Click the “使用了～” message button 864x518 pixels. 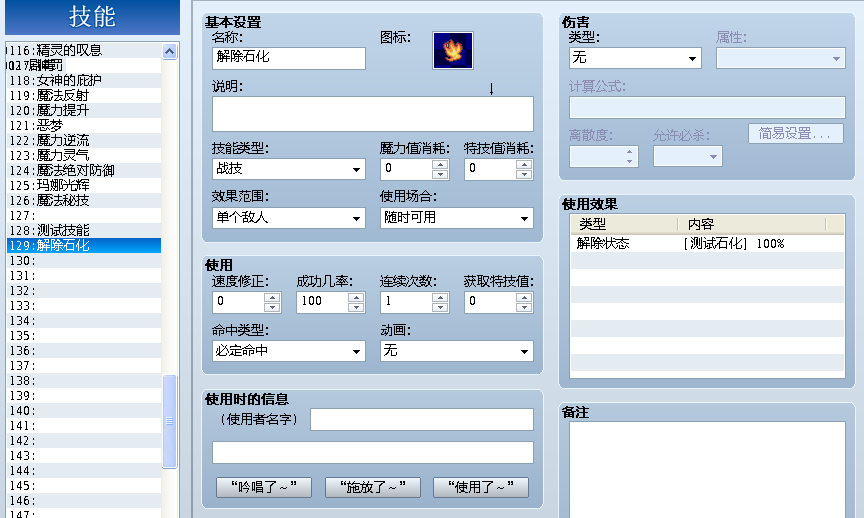tap(481, 487)
